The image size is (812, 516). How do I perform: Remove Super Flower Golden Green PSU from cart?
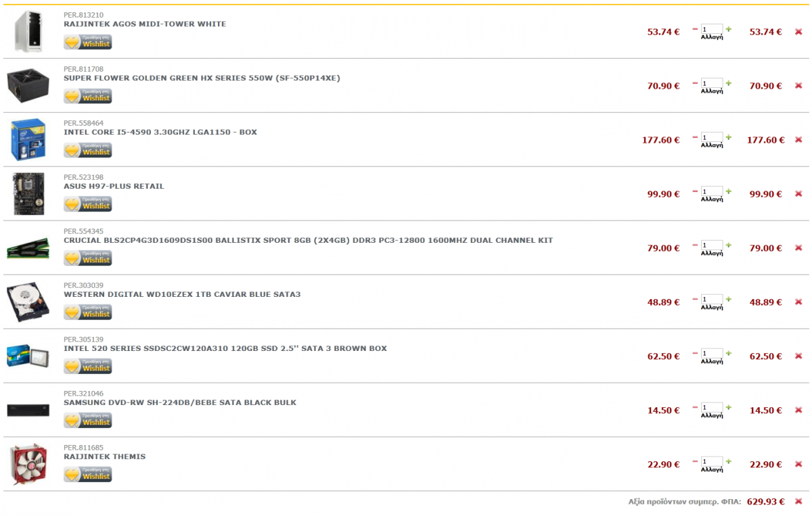[x=798, y=86]
